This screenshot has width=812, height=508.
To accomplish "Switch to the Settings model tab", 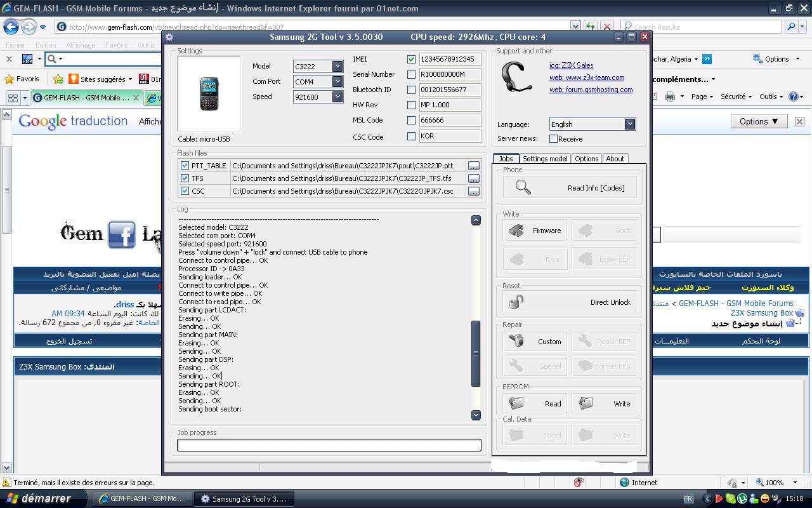I will [x=545, y=159].
